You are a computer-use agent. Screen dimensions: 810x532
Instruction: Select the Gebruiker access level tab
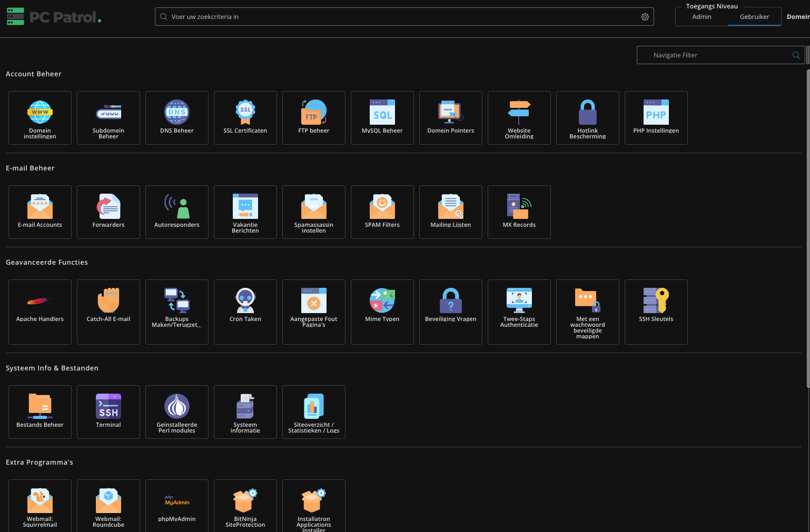coord(754,17)
